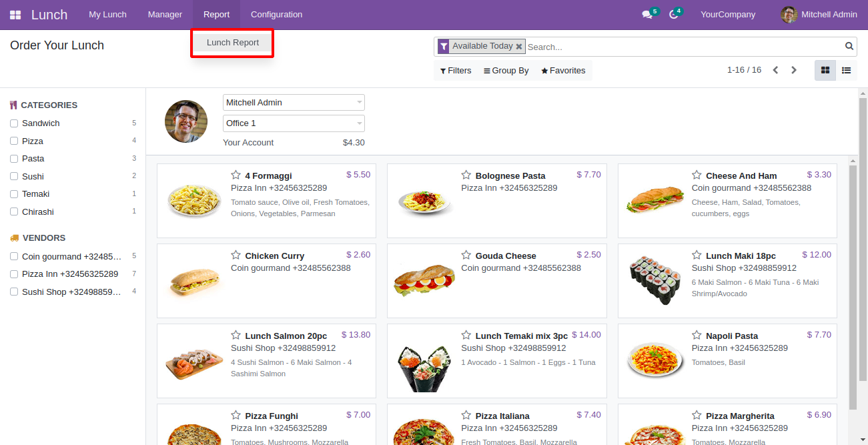868x445 pixels.
Task: Check the Chirashi category
Action: pyautogui.click(x=14, y=212)
